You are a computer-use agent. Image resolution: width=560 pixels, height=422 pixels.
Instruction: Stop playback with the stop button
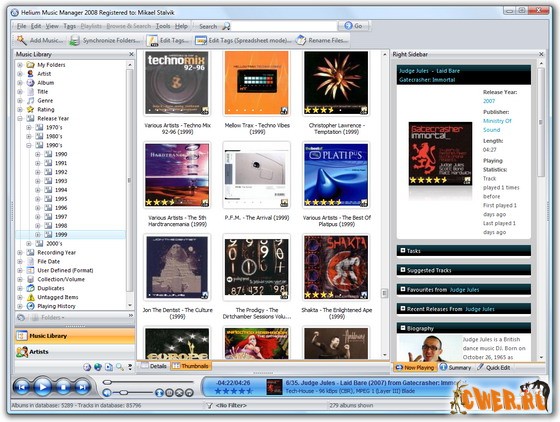63,387
